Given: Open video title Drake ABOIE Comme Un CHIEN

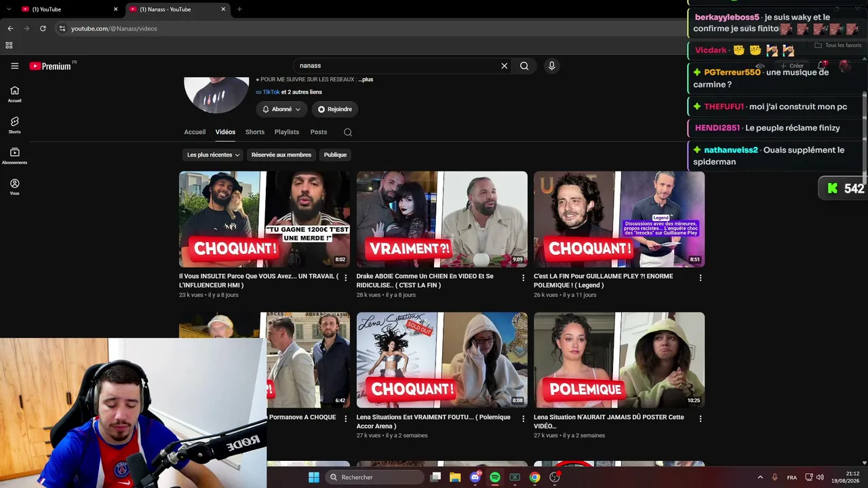Looking at the screenshot, I should tap(425, 281).
